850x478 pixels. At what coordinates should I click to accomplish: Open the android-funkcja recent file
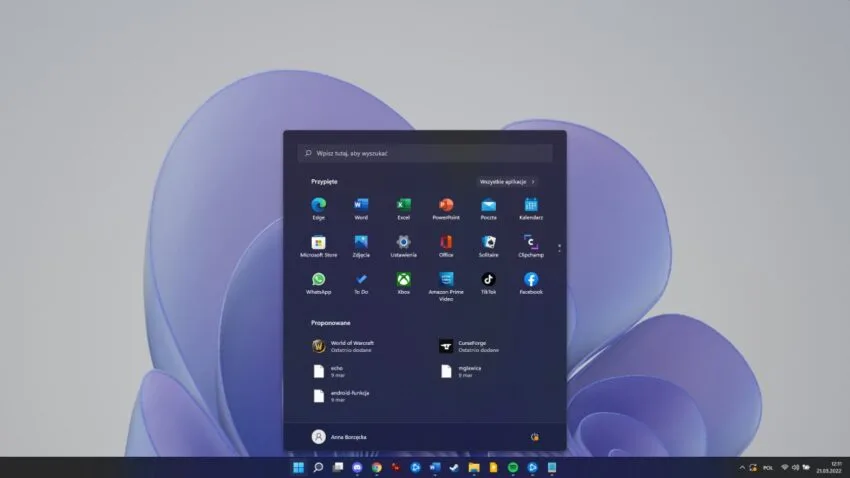tap(342, 396)
